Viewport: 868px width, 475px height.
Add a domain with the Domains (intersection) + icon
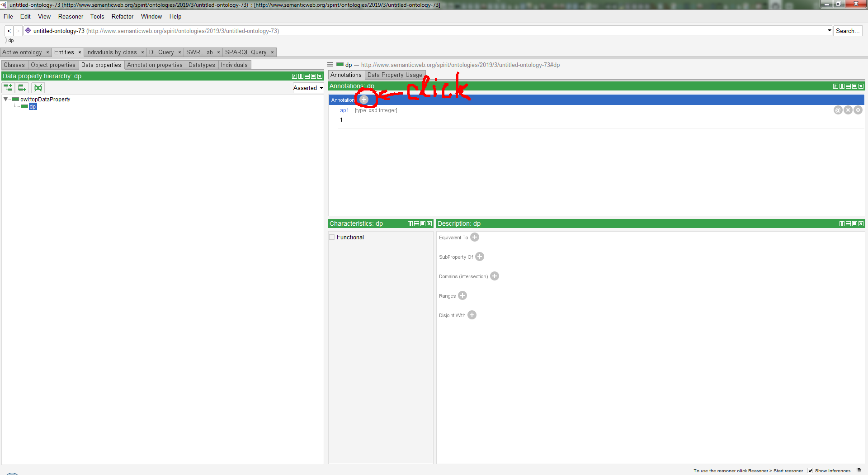tap(494, 276)
